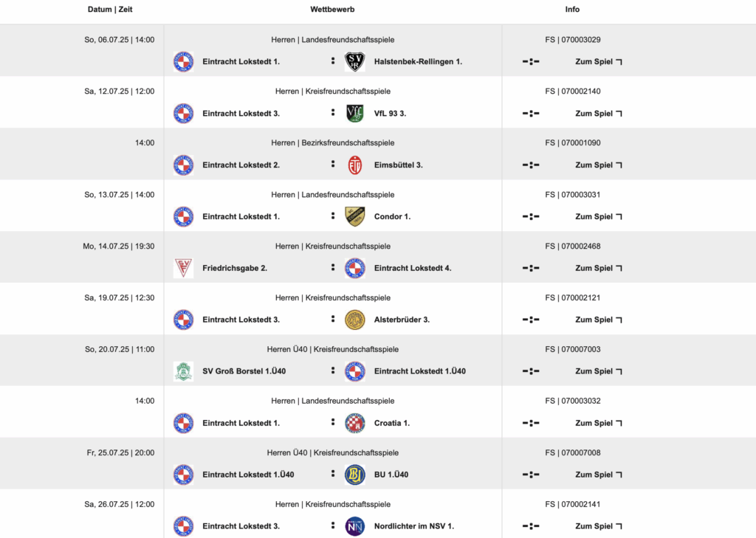Click the score placeholder for Alsterbrüder match

(x=531, y=320)
